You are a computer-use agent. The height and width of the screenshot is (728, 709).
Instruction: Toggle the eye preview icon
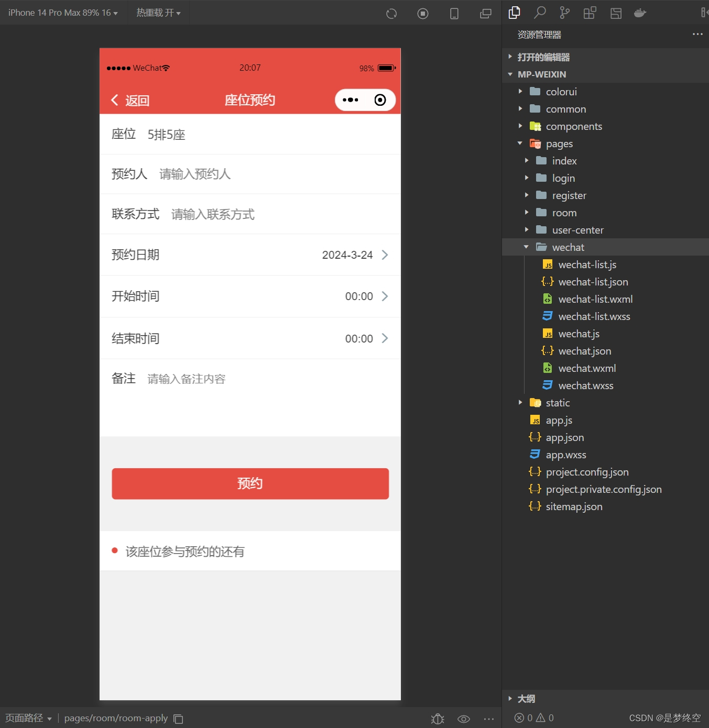(x=464, y=719)
